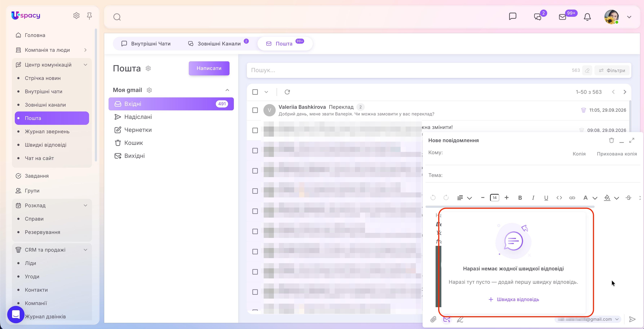Image resolution: width=644 pixels, height=329 pixels.
Task: Open the Фільтри button
Action: (612, 71)
